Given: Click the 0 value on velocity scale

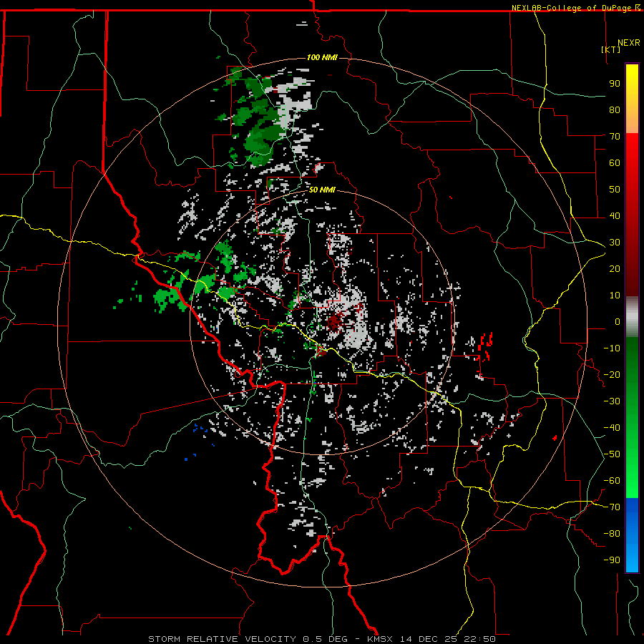Looking at the screenshot, I should click(618, 321).
